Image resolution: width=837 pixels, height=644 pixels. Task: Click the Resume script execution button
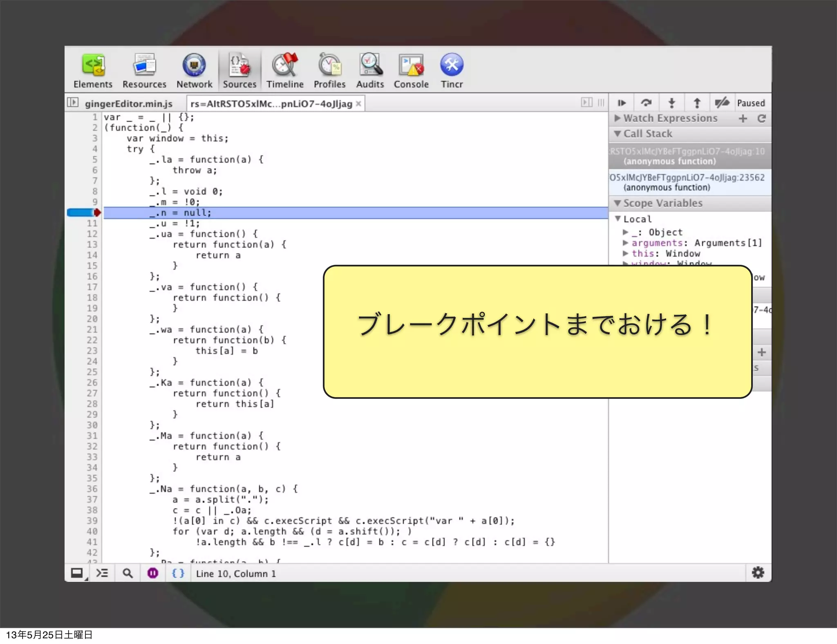(622, 103)
